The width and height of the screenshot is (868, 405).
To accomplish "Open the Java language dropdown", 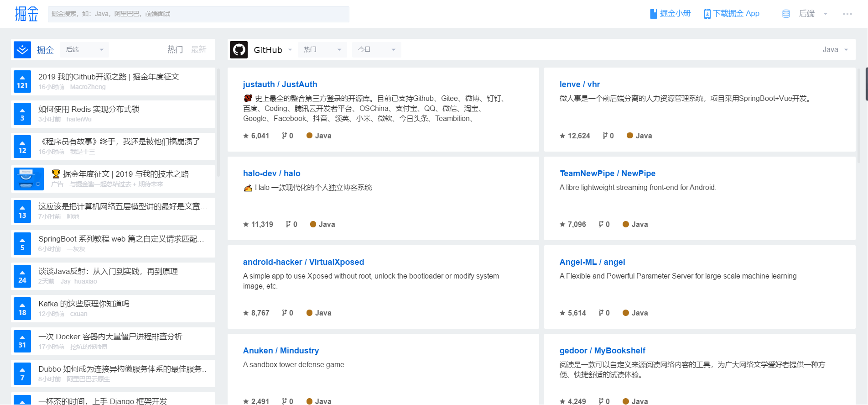I will coord(835,50).
